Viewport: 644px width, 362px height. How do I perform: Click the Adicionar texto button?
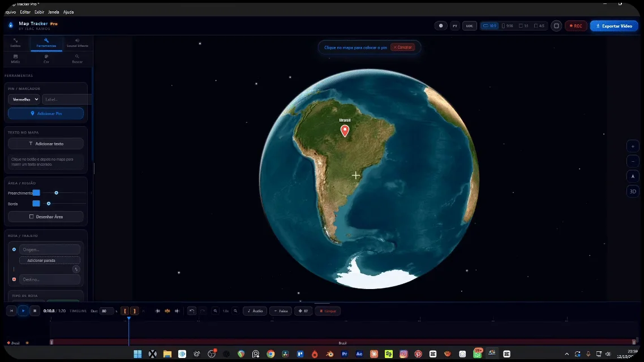pyautogui.click(x=46, y=144)
